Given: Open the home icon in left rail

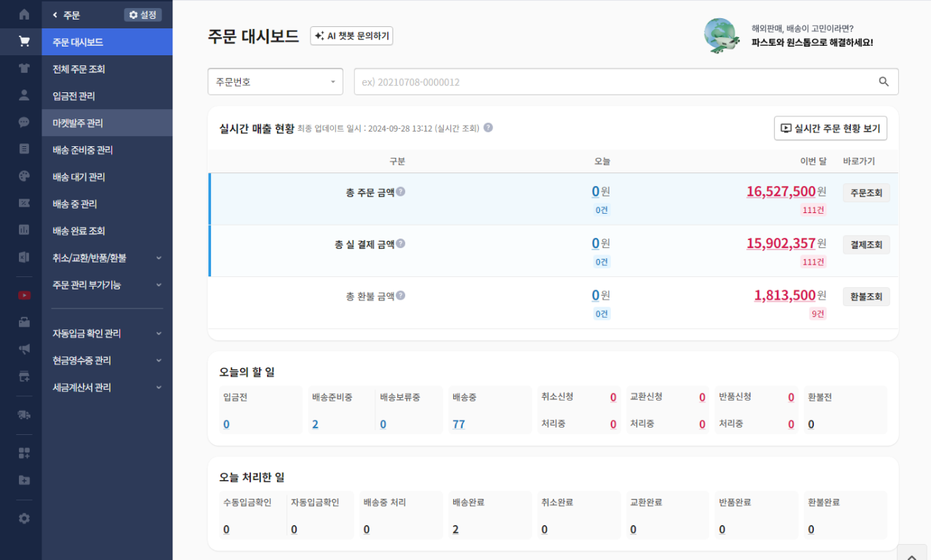Looking at the screenshot, I should coord(24,15).
